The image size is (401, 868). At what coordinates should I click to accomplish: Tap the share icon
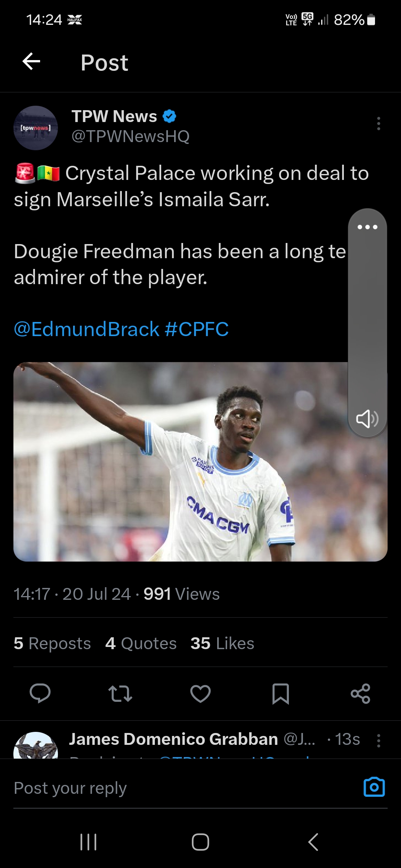pyautogui.click(x=361, y=694)
